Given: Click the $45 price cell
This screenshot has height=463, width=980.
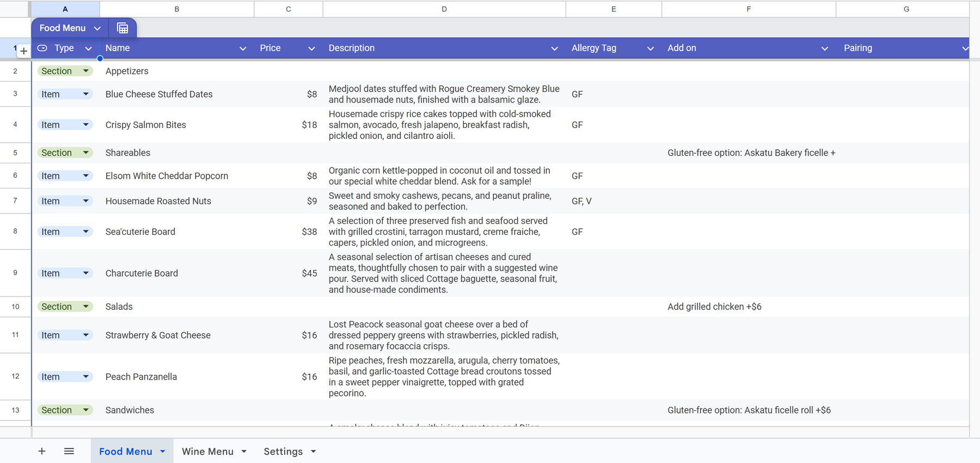Looking at the screenshot, I should coord(289,273).
